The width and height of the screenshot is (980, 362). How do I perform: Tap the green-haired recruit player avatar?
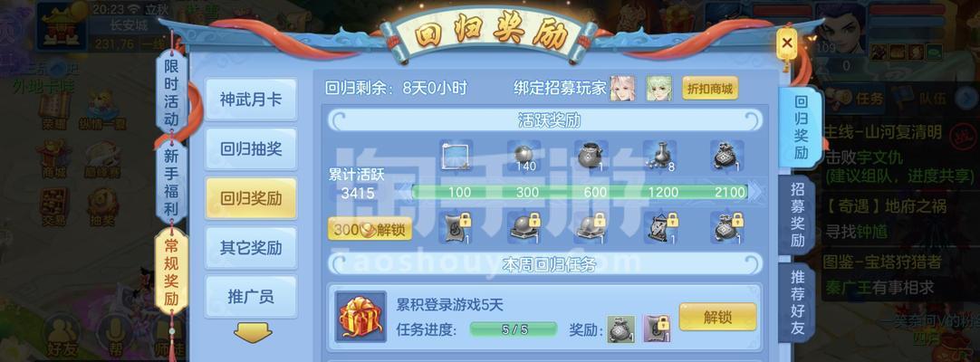pos(658,89)
